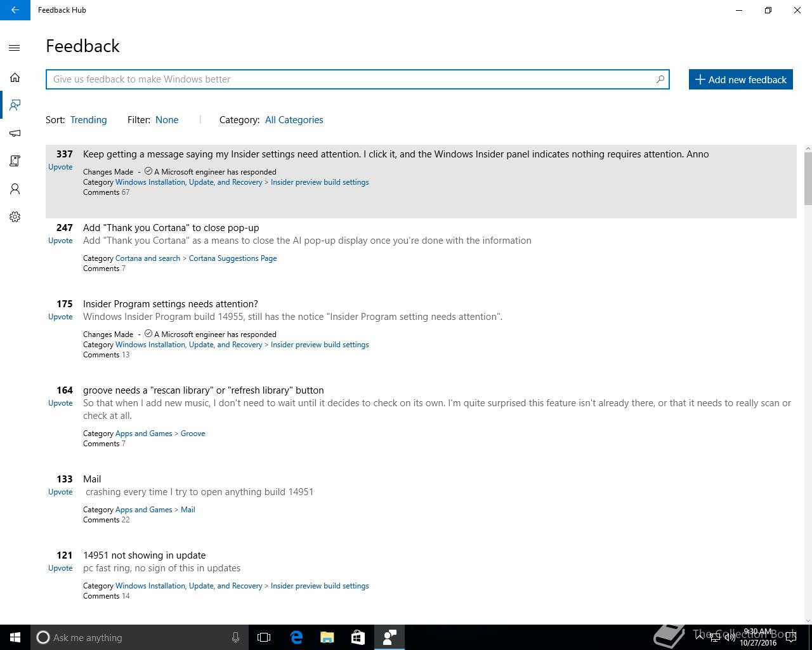Open Windows Store from taskbar

358,637
